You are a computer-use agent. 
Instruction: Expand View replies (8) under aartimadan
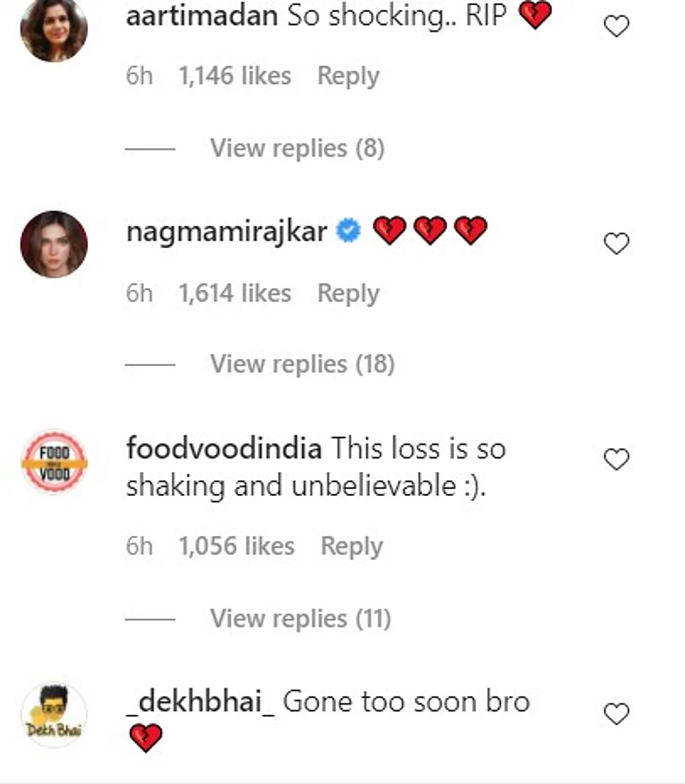coord(297,148)
